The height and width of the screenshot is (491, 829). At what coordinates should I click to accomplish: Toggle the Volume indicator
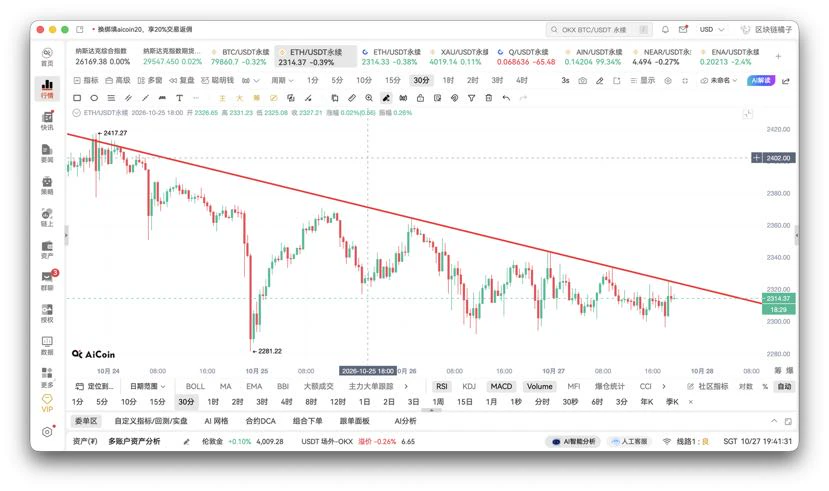539,386
